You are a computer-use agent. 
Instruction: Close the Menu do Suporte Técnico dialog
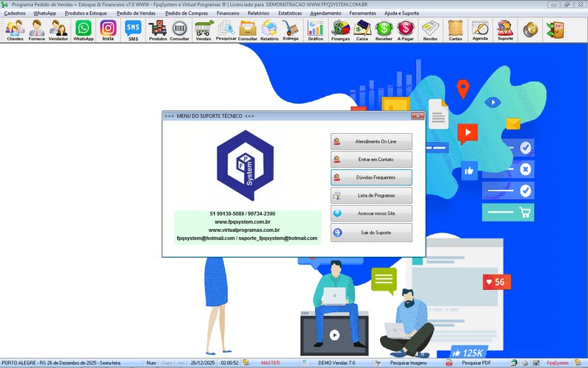pos(417,116)
